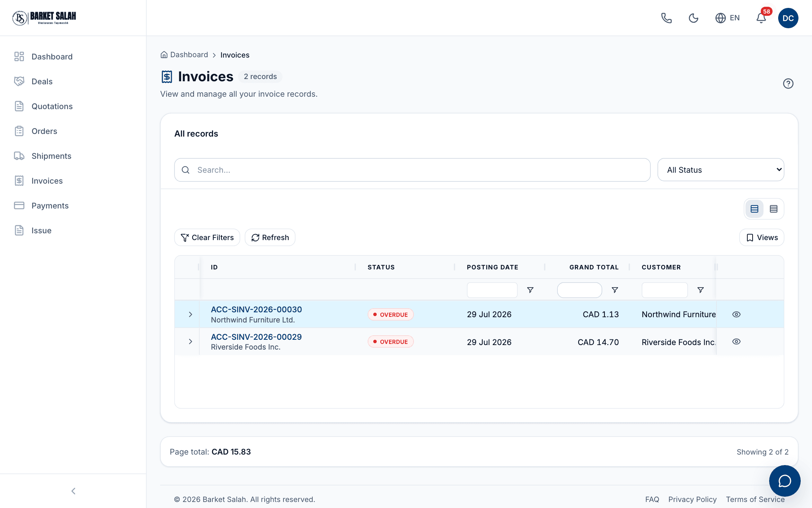Image resolution: width=812 pixels, height=508 pixels.
Task: Open the Privacy Policy link
Action: (x=692, y=499)
